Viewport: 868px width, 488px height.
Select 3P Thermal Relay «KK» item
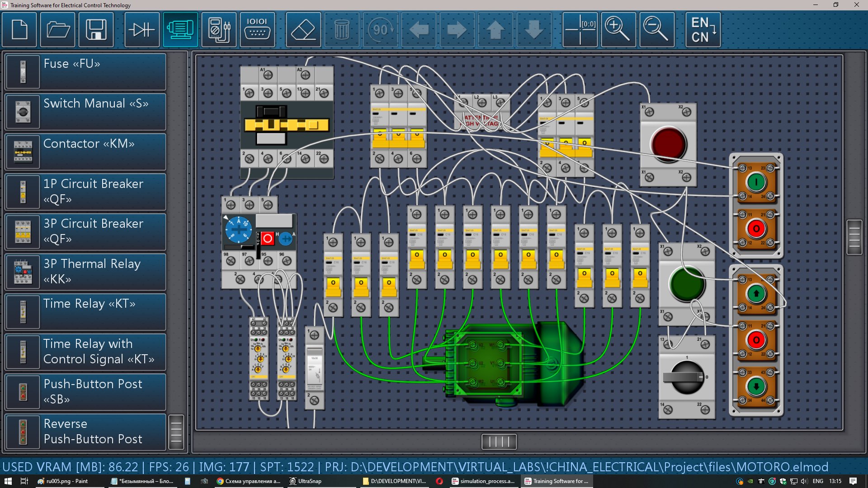pyautogui.click(x=85, y=272)
